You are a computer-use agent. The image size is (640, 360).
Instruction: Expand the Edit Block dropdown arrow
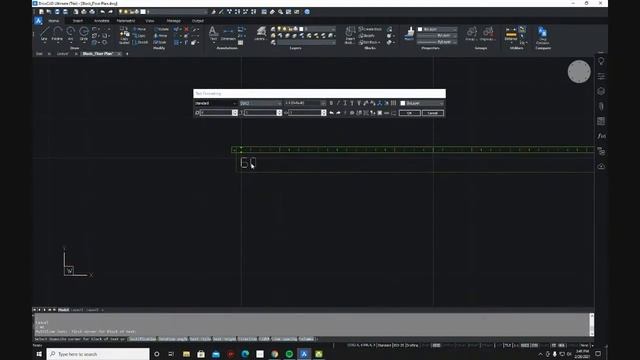[x=379, y=42]
